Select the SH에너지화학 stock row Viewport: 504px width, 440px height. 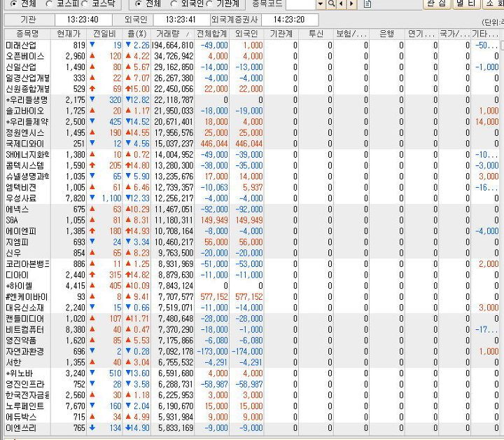click(x=253, y=155)
